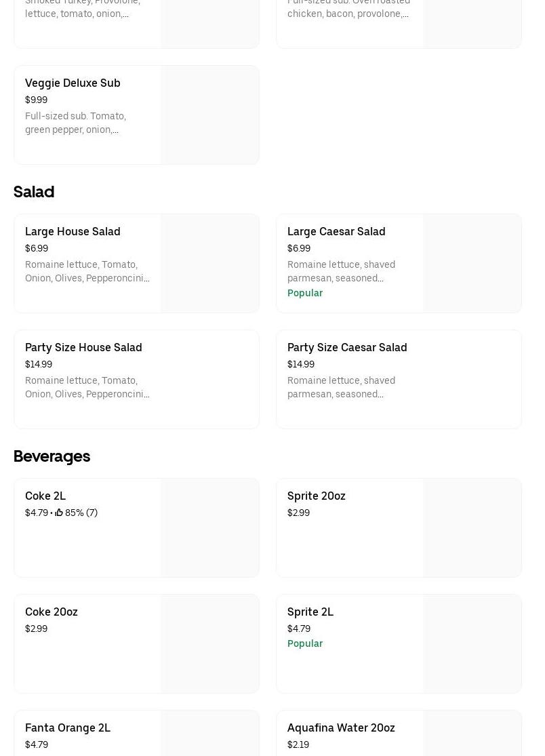Select the Party Size Caesar Salad title
Screen dimensions: 545x756
coord(347,347)
